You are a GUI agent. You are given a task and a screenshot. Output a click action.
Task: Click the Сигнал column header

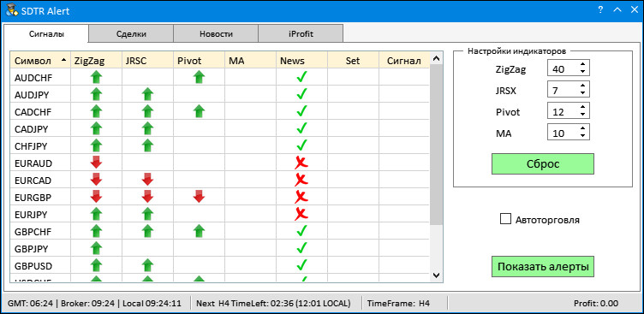pos(404,61)
